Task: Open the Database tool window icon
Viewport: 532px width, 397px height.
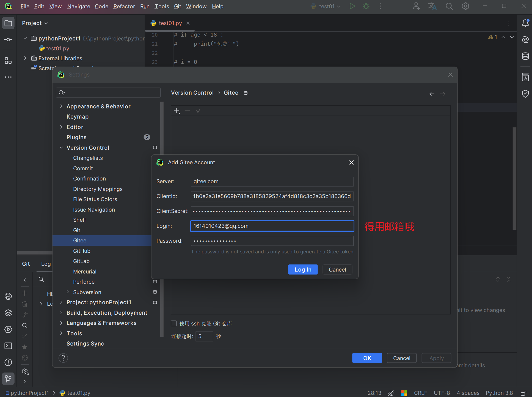Action: pyautogui.click(x=525, y=56)
